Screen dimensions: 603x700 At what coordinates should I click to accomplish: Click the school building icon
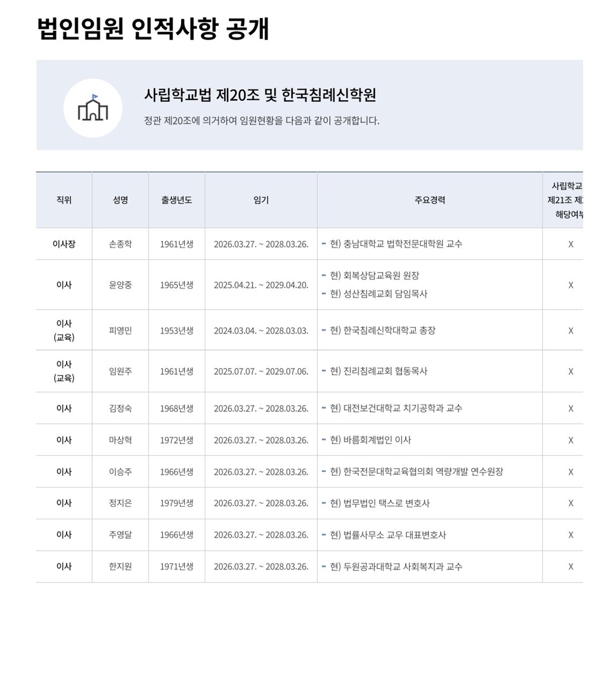[93, 108]
